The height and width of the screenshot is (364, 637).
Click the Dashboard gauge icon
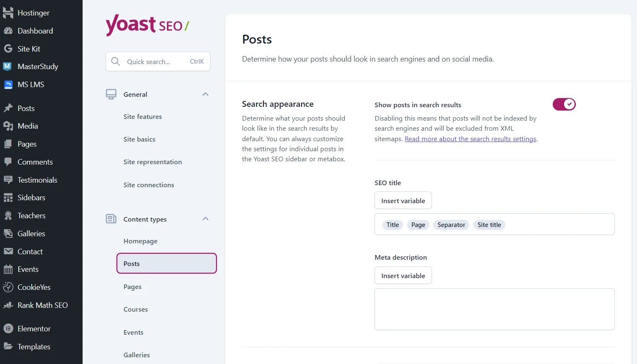(x=8, y=31)
